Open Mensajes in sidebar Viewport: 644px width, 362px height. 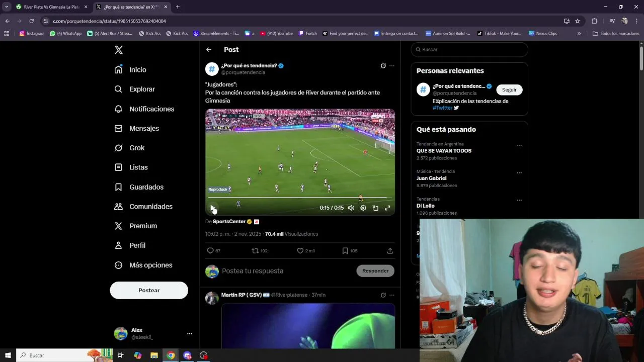pyautogui.click(x=137, y=128)
